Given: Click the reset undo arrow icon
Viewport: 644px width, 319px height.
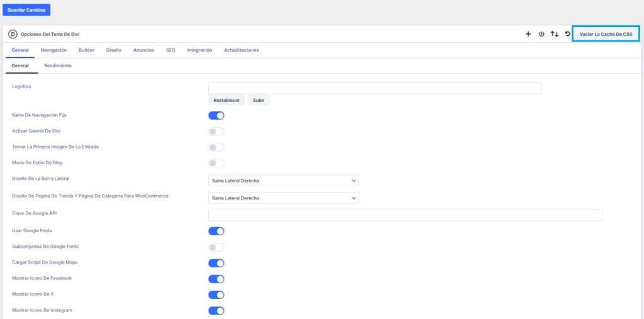Looking at the screenshot, I should [x=568, y=34].
